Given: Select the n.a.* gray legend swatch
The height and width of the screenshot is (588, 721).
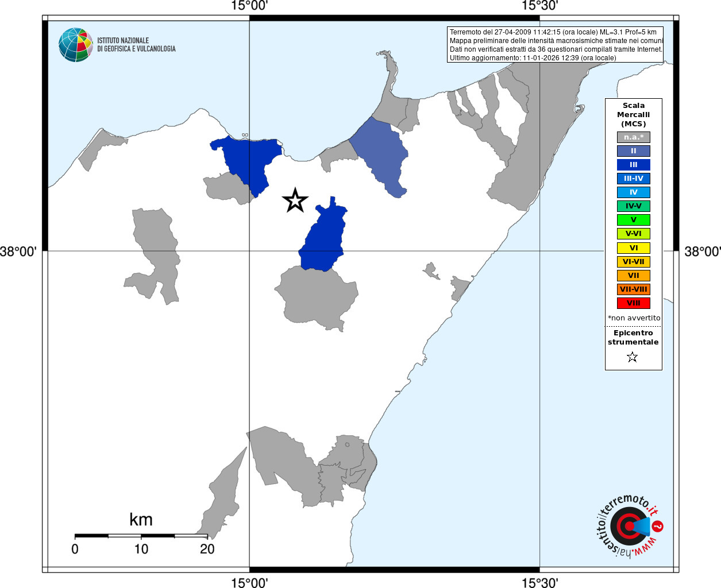Looking at the screenshot, I should click(x=634, y=137).
